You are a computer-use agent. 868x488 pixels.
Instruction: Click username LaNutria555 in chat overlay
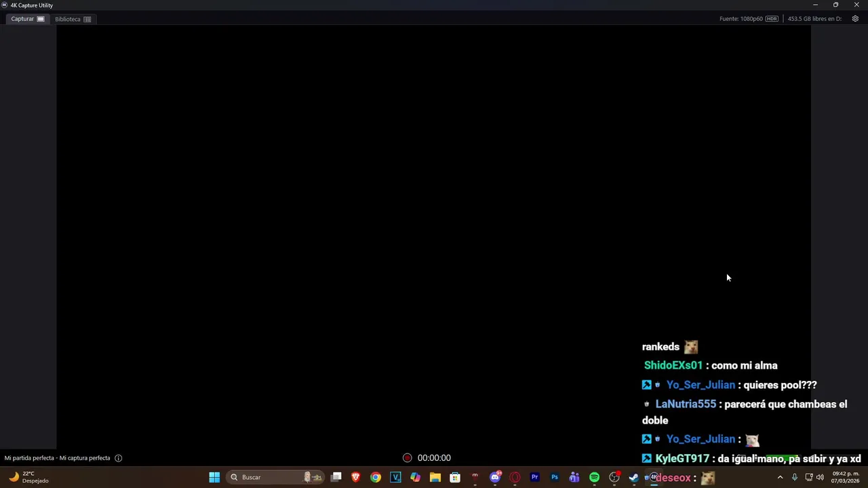point(686,404)
